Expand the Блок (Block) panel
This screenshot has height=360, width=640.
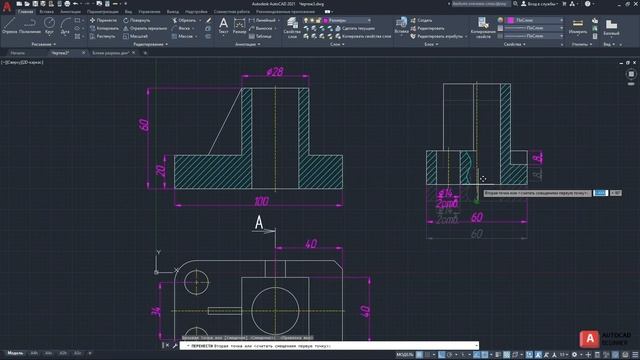[x=431, y=44]
